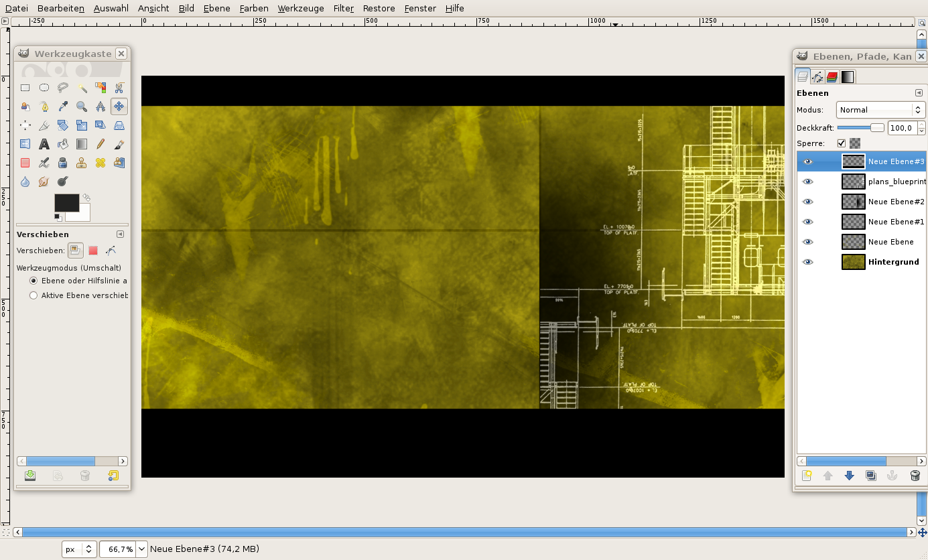Toggle visibility of plans_blueprint layer
The image size is (928, 560).
click(x=808, y=182)
